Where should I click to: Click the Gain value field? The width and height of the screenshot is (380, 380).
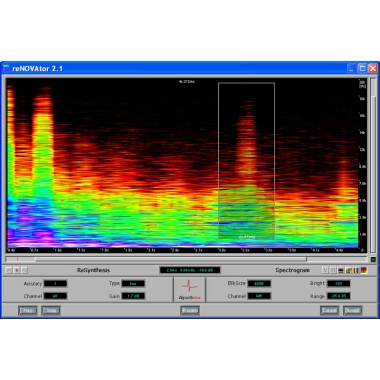pyautogui.click(x=133, y=296)
